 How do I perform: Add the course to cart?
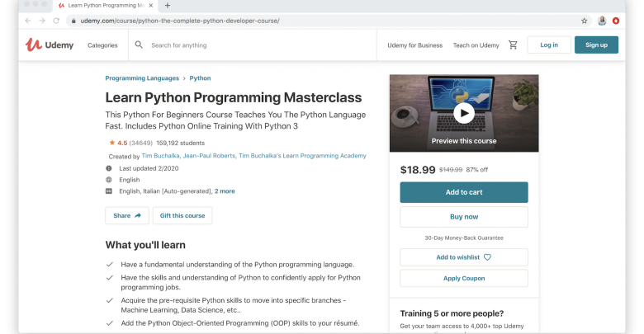[464, 192]
